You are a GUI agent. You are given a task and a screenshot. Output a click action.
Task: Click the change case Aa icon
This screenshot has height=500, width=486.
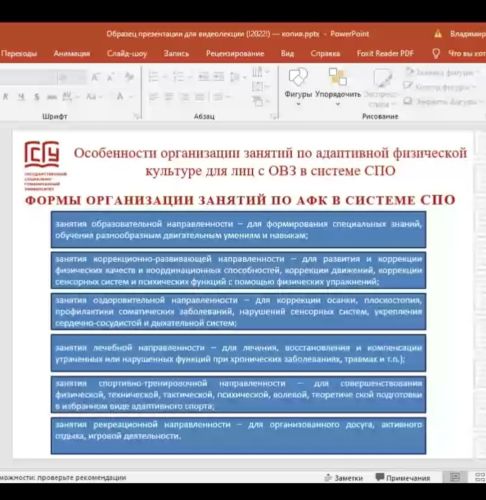[91, 97]
